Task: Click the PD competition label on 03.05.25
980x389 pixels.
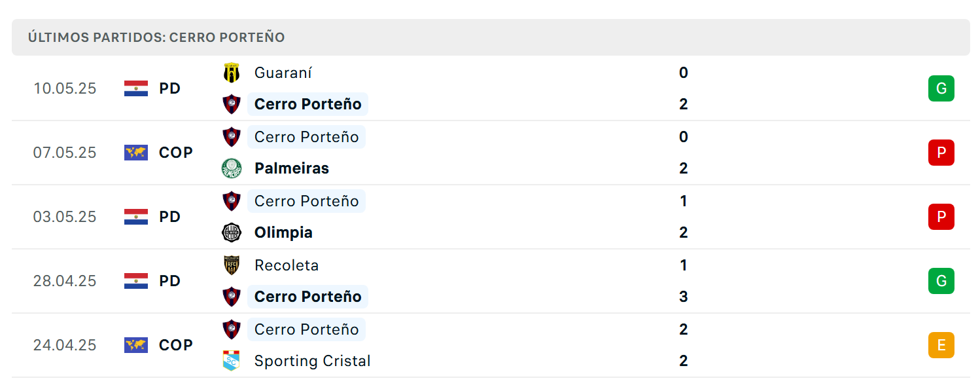Action: coord(170,217)
